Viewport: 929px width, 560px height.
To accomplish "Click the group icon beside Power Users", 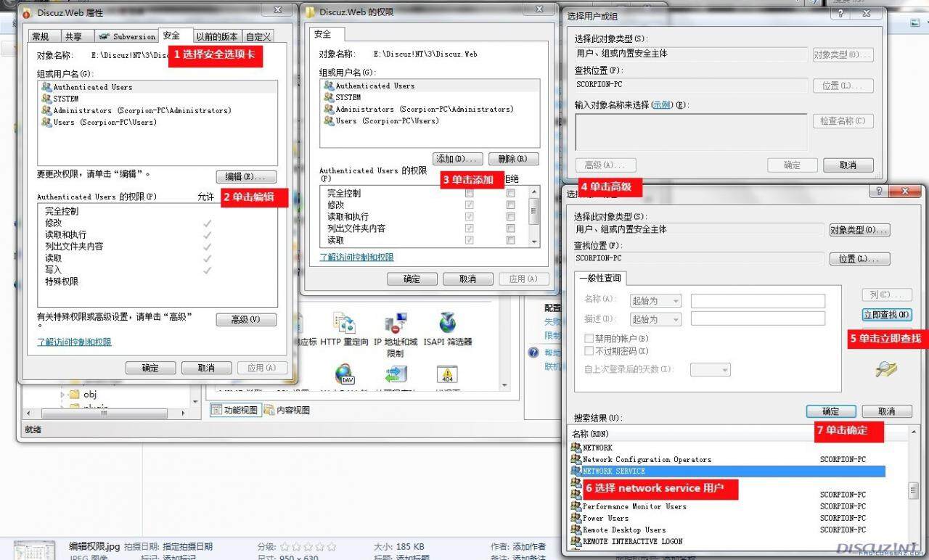I will [x=576, y=518].
